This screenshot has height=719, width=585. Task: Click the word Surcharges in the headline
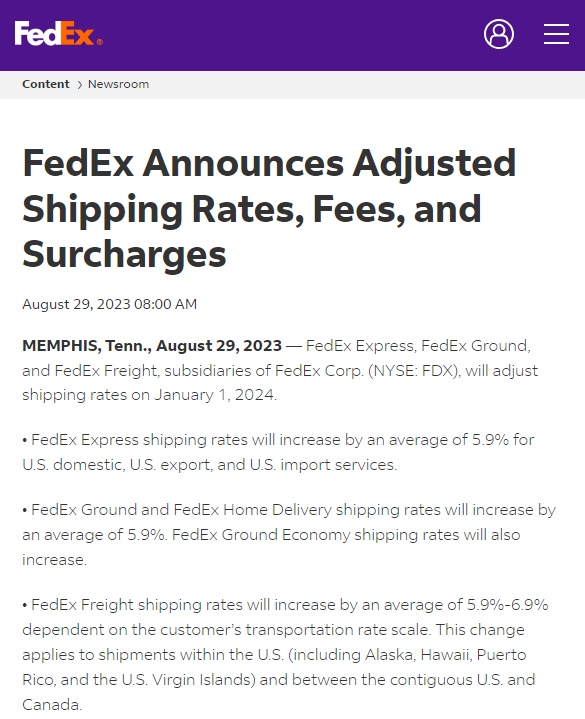[124, 254]
